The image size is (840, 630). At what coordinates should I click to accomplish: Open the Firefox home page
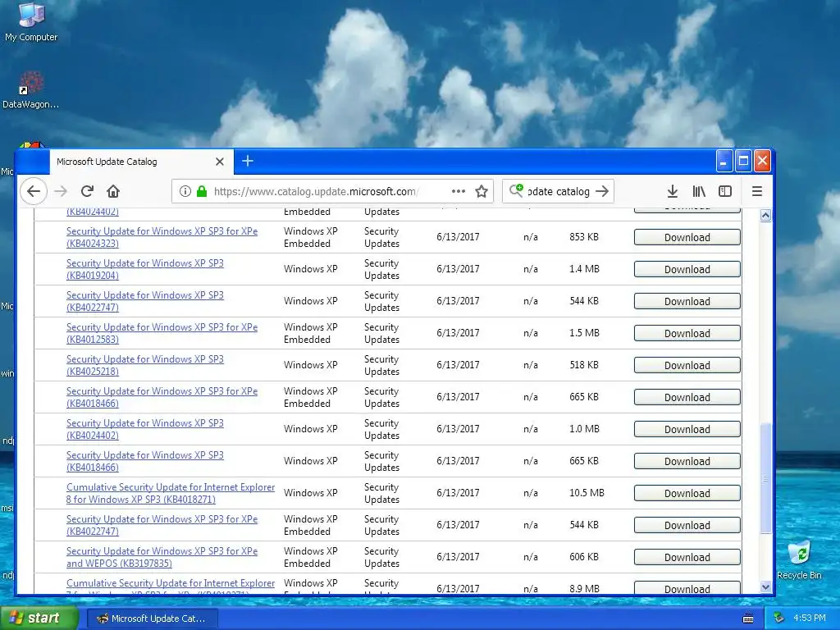tap(113, 191)
